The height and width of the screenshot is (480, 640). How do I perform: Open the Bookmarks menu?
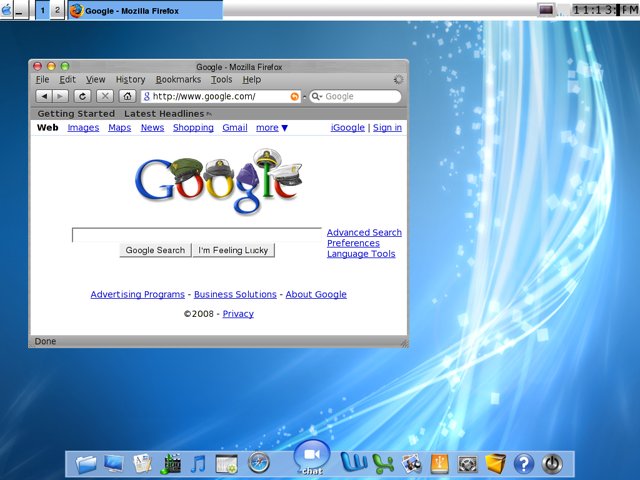click(x=178, y=80)
